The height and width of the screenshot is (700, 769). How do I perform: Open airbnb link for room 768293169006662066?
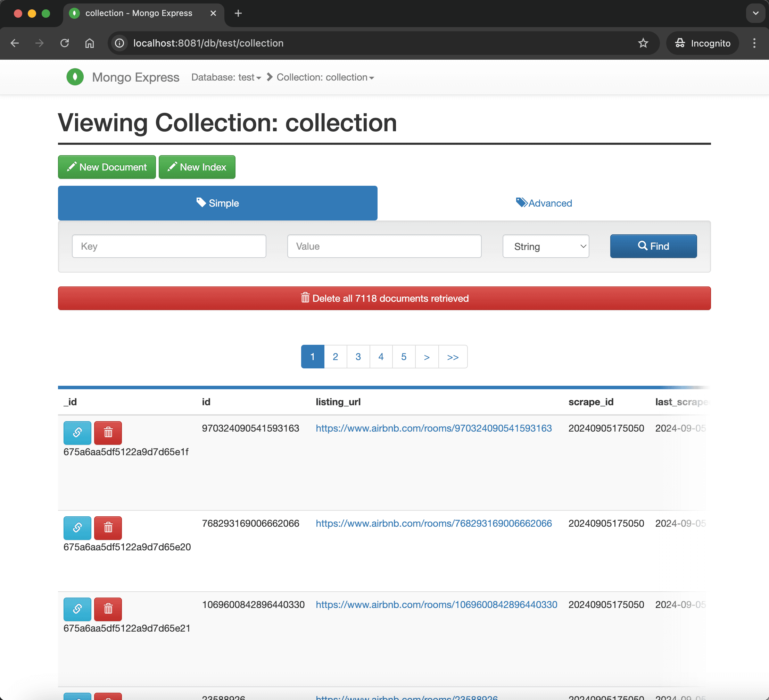point(434,523)
